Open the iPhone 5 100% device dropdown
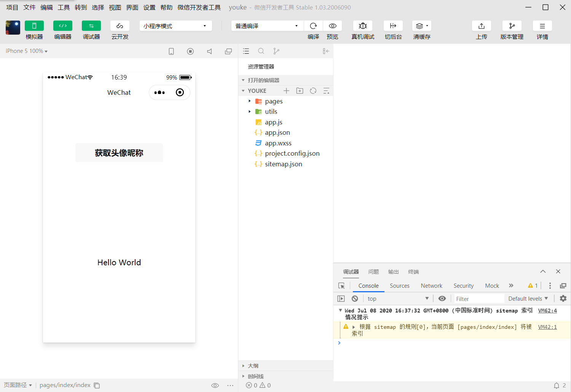 tap(27, 51)
